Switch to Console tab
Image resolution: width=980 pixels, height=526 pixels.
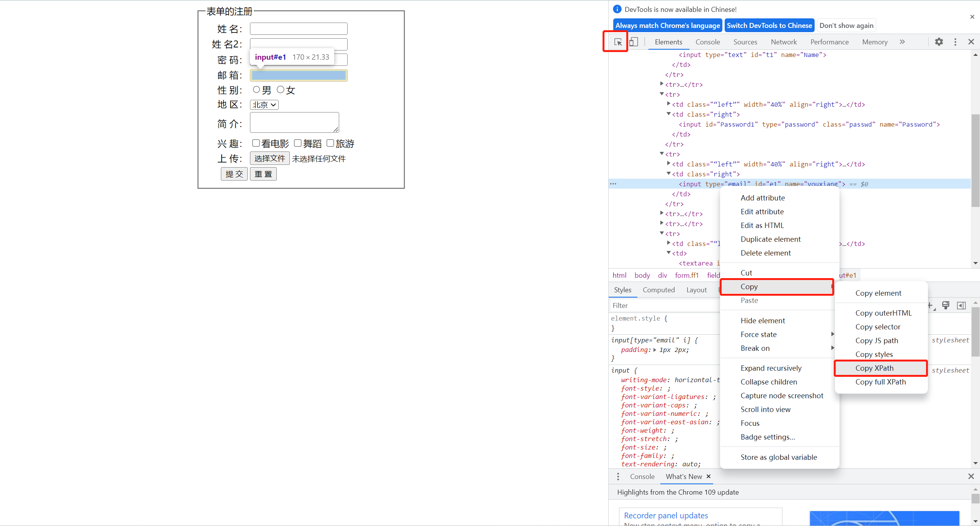pyautogui.click(x=707, y=42)
